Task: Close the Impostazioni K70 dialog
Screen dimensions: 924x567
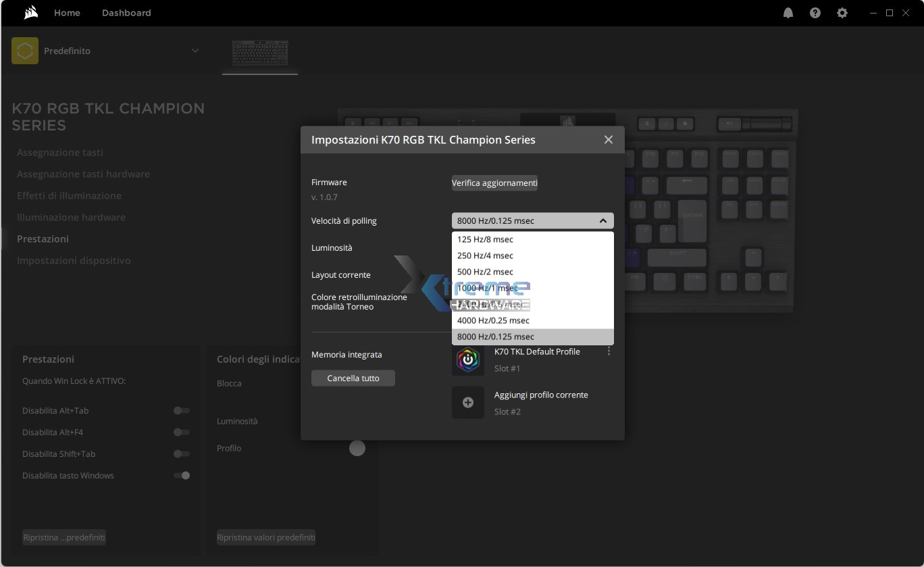Action: tap(609, 140)
